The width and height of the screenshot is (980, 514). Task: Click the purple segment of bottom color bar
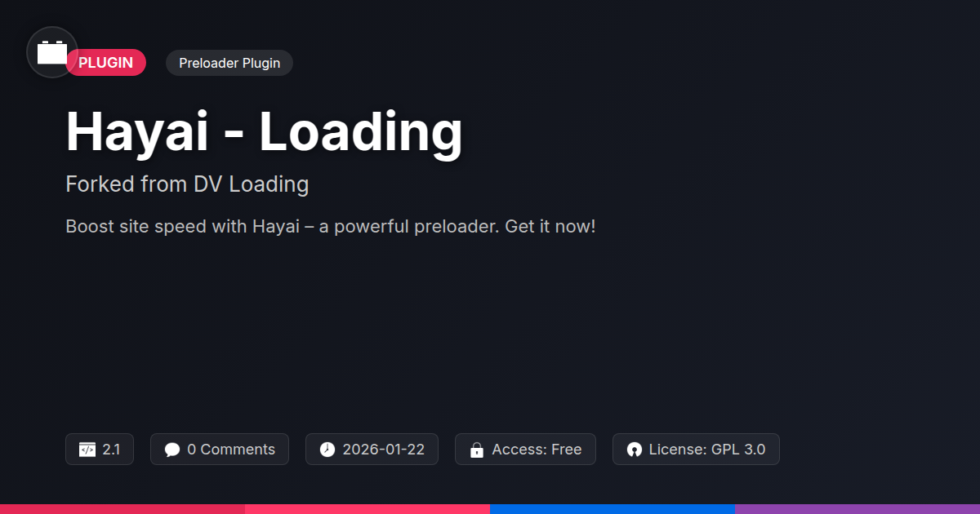[x=857, y=509]
